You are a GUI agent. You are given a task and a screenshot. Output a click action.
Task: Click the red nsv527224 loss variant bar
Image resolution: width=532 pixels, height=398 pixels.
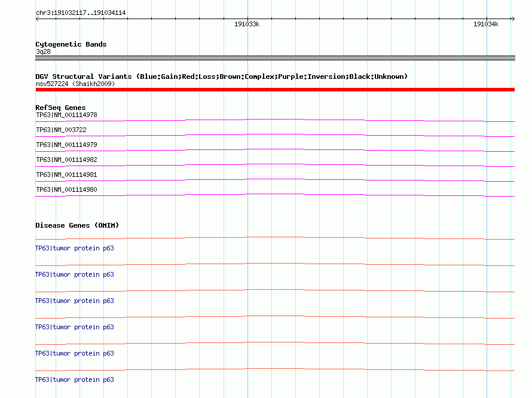[x=275, y=90]
